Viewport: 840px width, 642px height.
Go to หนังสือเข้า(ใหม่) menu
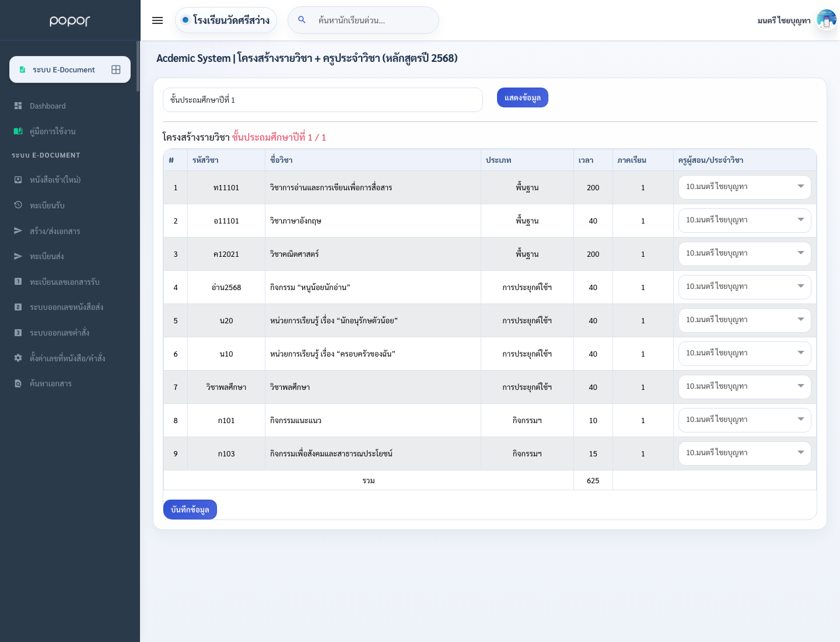70,180
